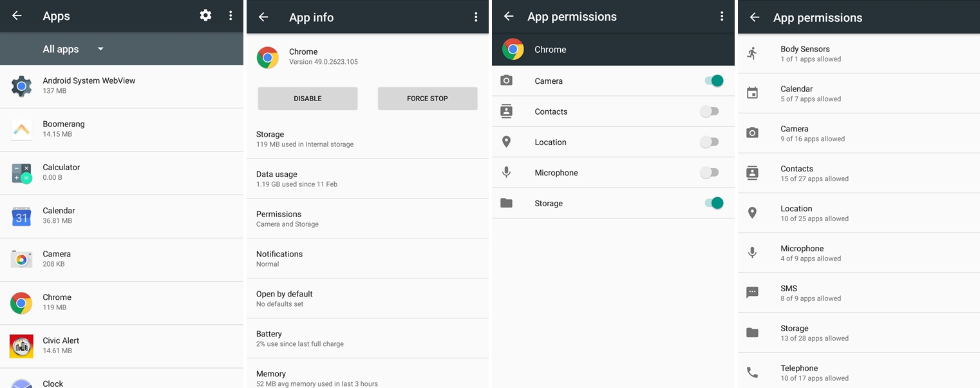The width and height of the screenshot is (980, 388).
Task: Tap the Camera app icon in Apps list
Action: [21, 259]
